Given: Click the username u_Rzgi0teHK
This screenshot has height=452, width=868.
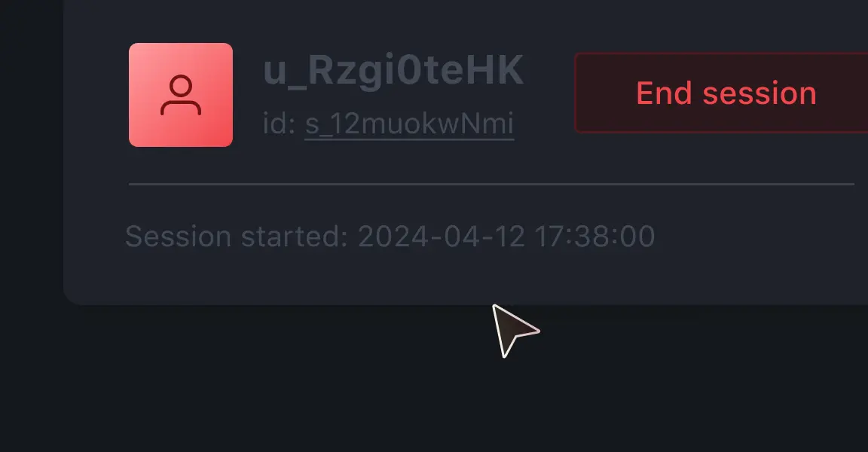Looking at the screenshot, I should [393, 72].
